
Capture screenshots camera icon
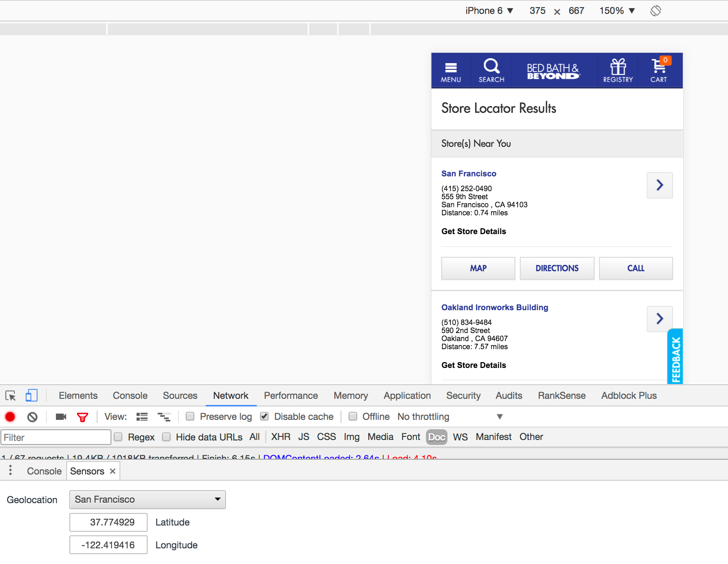[x=61, y=417]
